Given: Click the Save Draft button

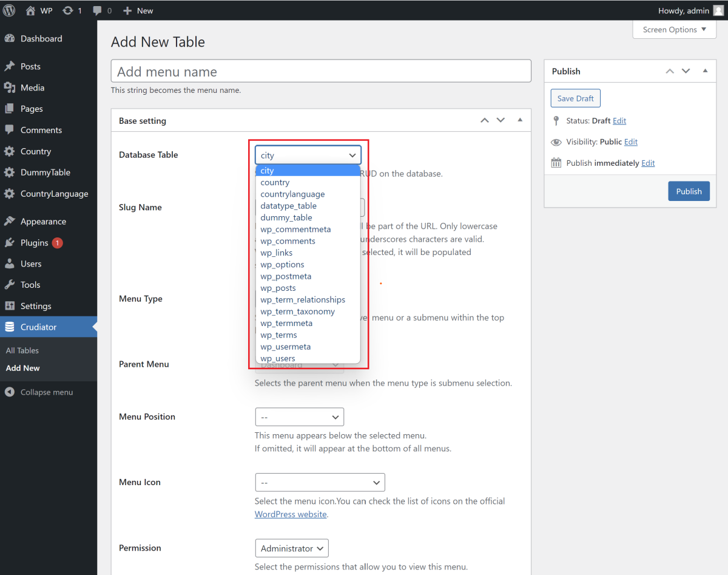Looking at the screenshot, I should [x=575, y=98].
